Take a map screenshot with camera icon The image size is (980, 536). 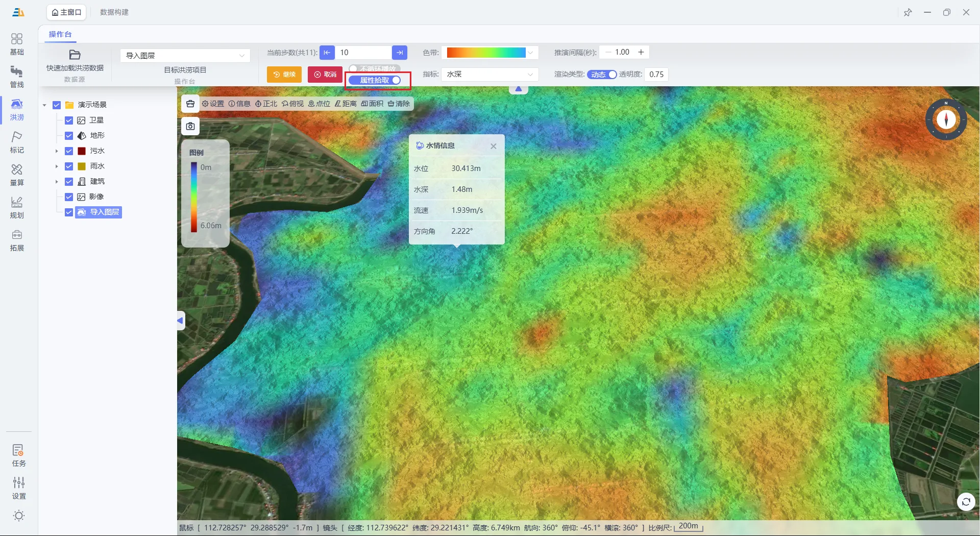click(190, 126)
